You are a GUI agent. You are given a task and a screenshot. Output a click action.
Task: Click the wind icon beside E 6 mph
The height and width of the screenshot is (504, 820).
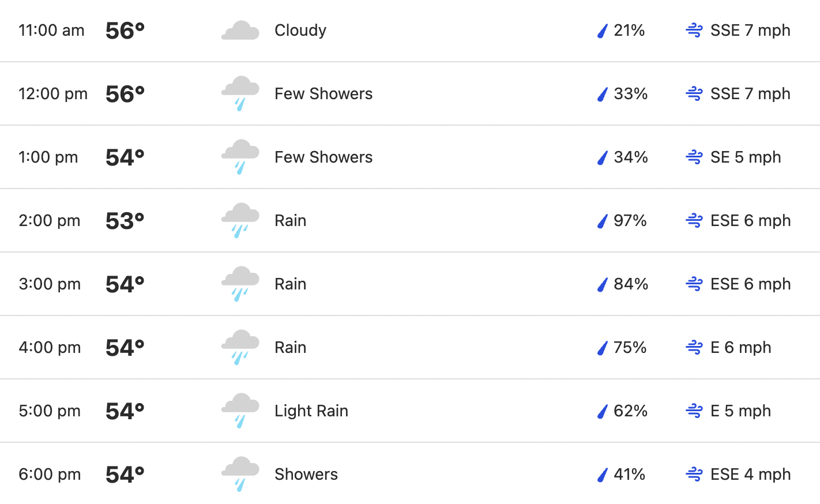[694, 347]
